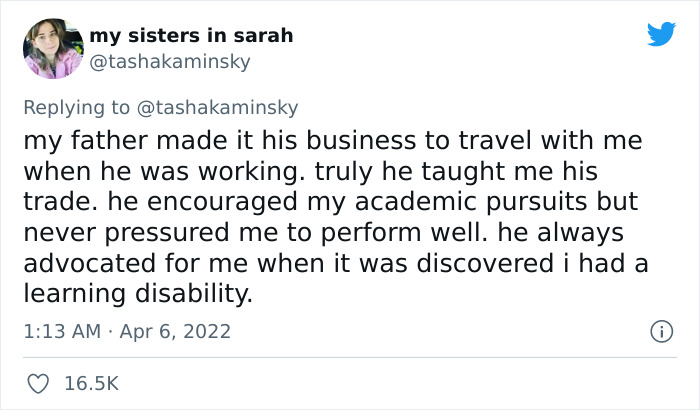Click the line starting 'trade. he encouraged'

330,201
